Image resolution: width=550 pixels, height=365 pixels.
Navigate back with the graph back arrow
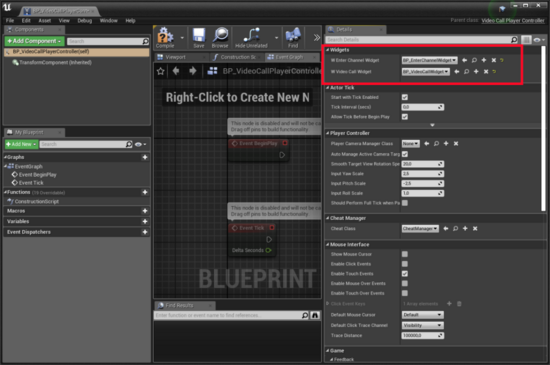[176, 71]
